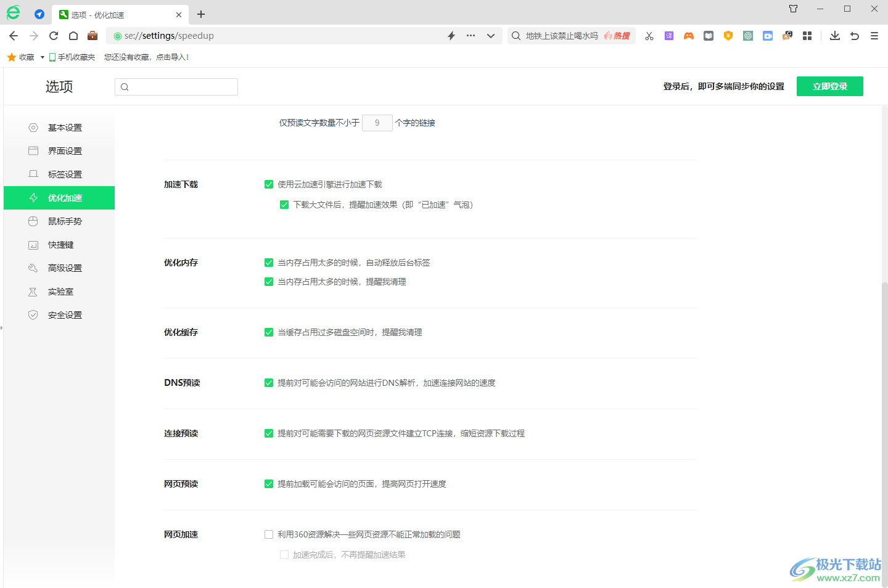888x588 pixels.
Task: Click the 收藏 favorites star button
Action: [20, 57]
